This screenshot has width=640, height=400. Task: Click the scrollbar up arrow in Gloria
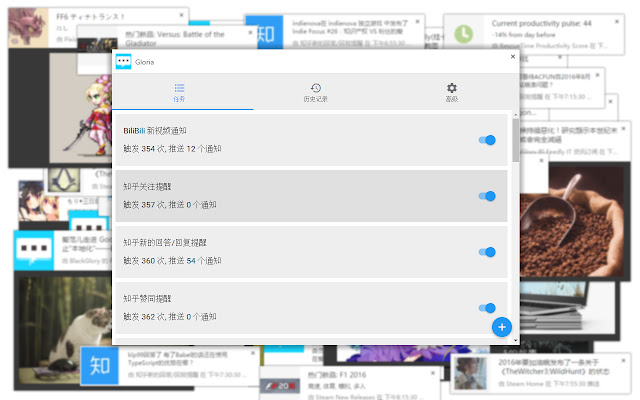516,115
